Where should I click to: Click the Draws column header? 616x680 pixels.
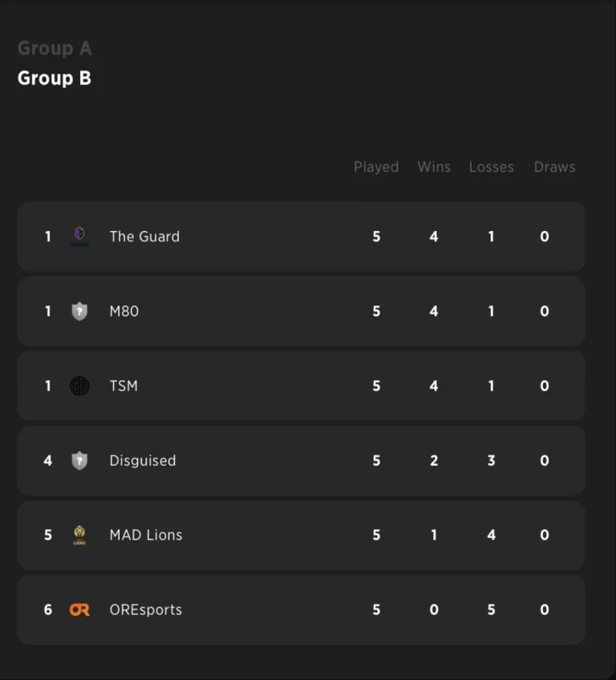pos(554,167)
